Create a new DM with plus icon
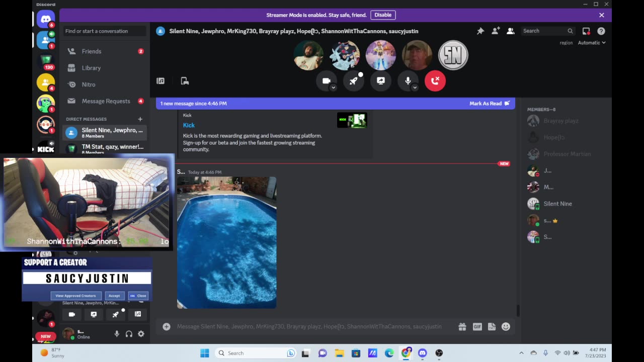Screen dimensions: 644x362 coord(140,119)
